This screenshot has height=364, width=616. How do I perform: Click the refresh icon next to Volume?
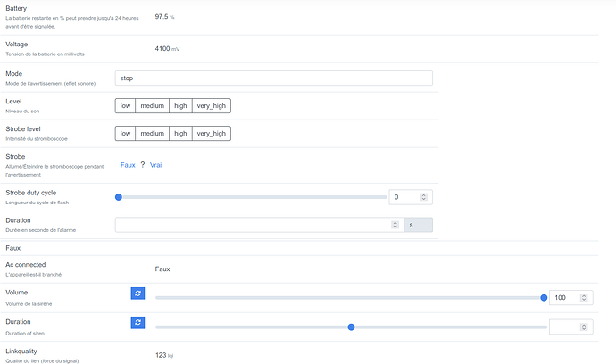pyautogui.click(x=137, y=293)
